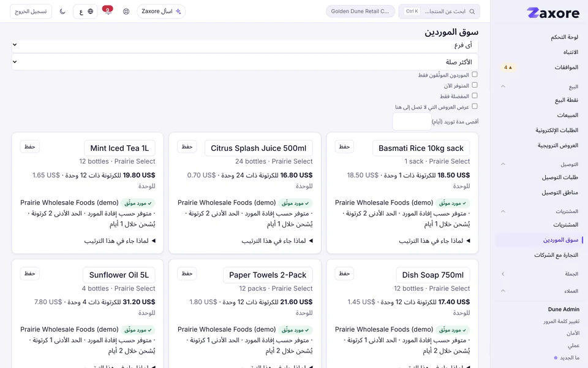588x368 pixels.
Task: Go to 'نقطة البيع' in sidebar
Action: click(566, 100)
